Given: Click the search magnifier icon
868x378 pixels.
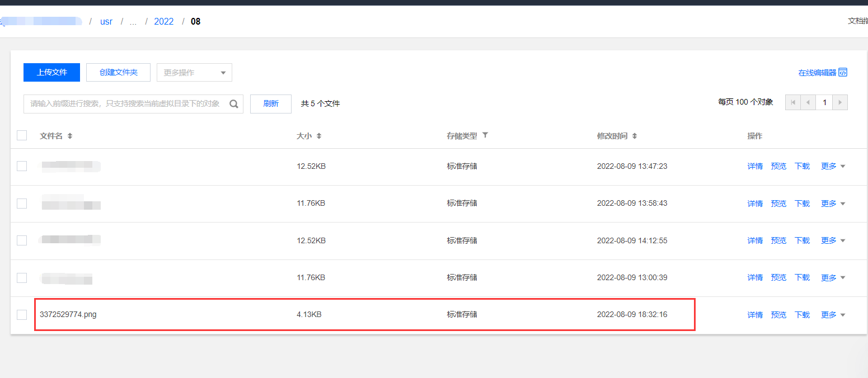Looking at the screenshot, I should (234, 104).
